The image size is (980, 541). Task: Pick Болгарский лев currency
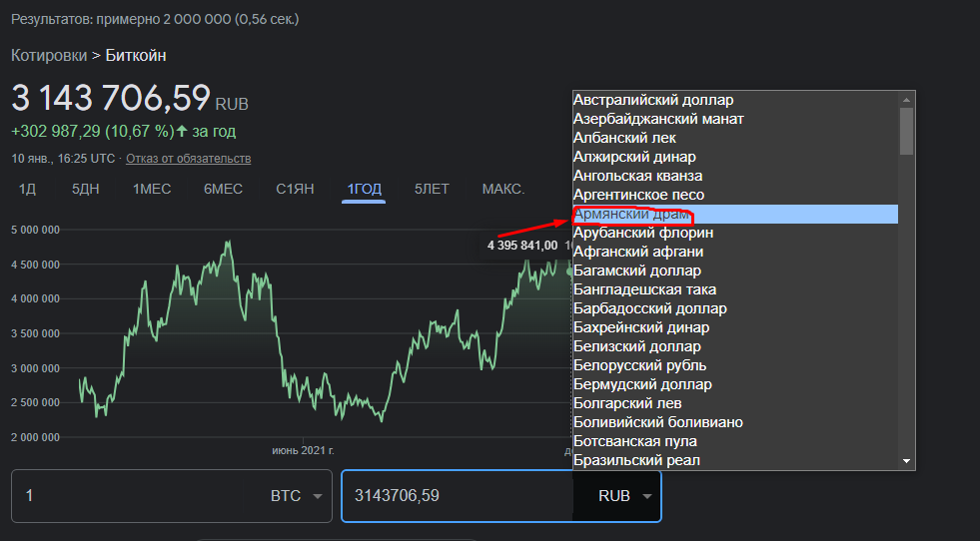tap(735, 403)
